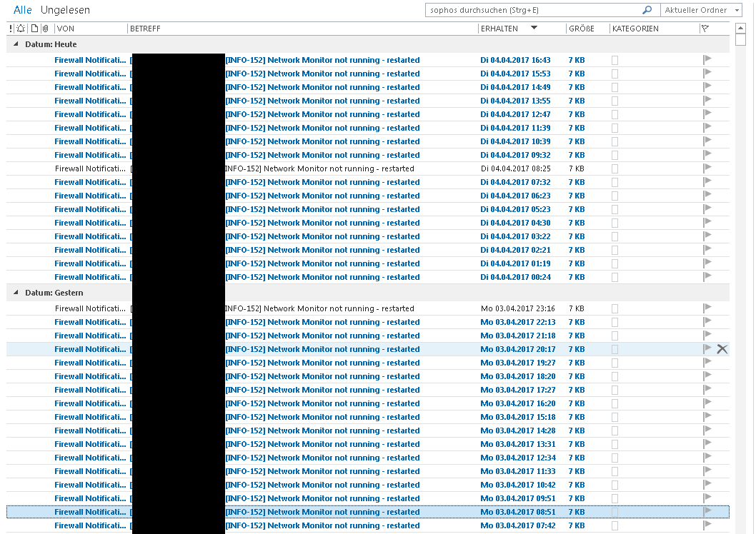Click category box for message 03.04.2017 13:31
Image resolution: width=756 pixels, height=534 pixels.
(x=615, y=445)
